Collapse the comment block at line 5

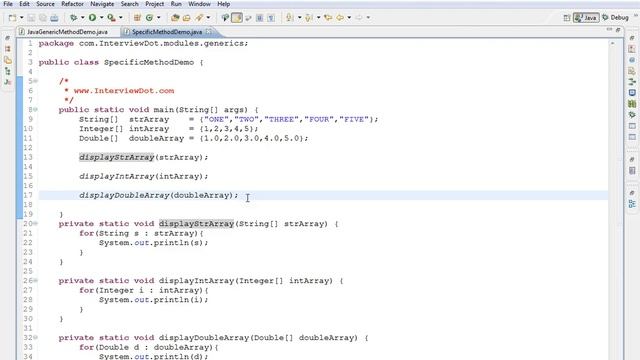(35, 81)
